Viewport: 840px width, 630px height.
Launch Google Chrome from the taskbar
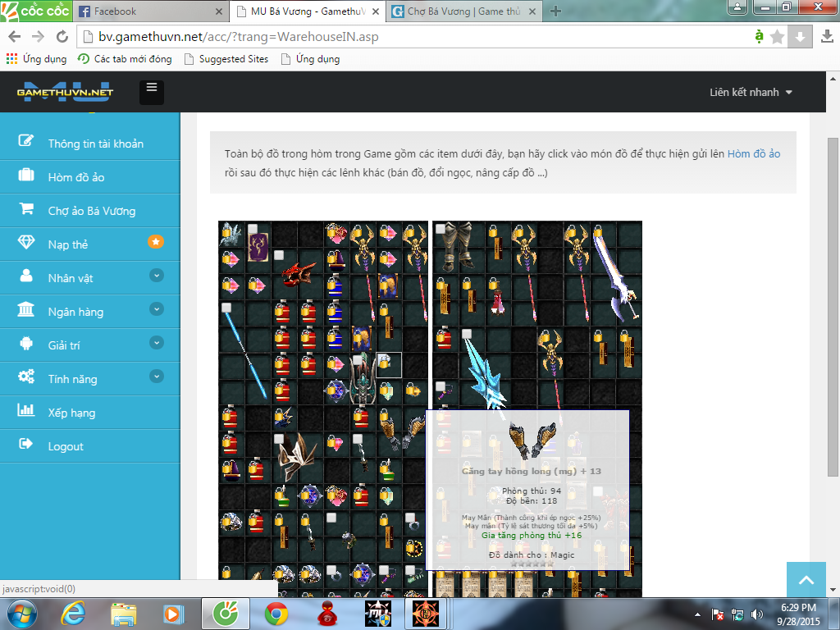click(x=276, y=614)
